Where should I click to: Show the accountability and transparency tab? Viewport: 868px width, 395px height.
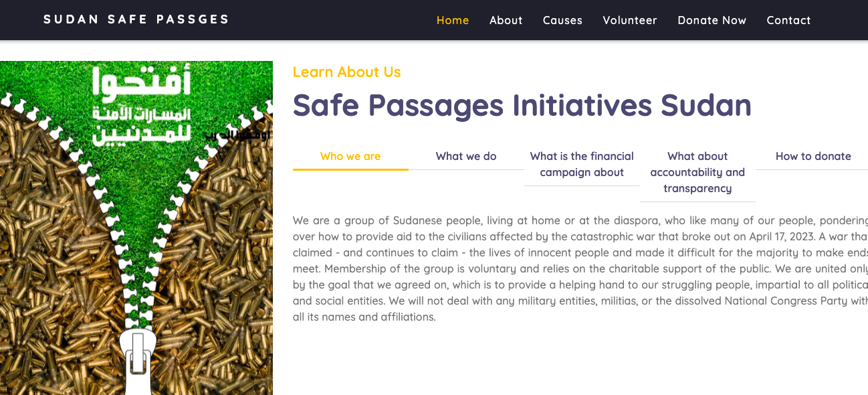697,173
